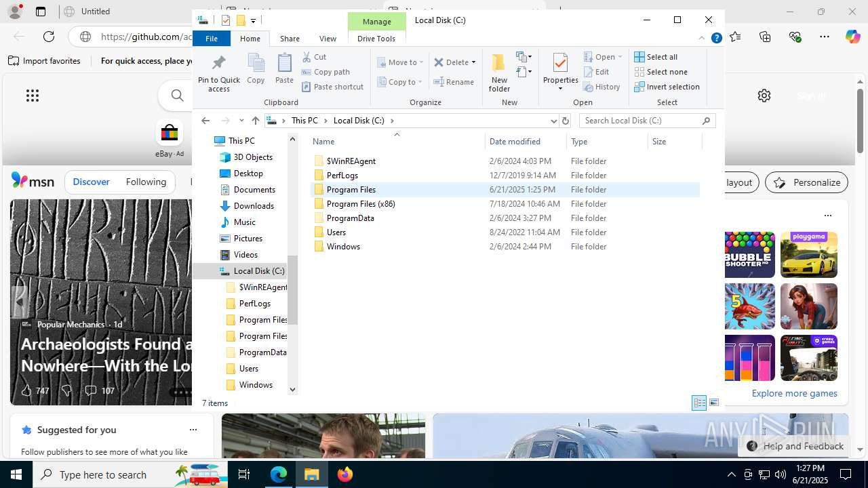This screenshot has height=488, width=868.
Task: Switch to MSN Following tab
Action: click(x=146, y=182)
